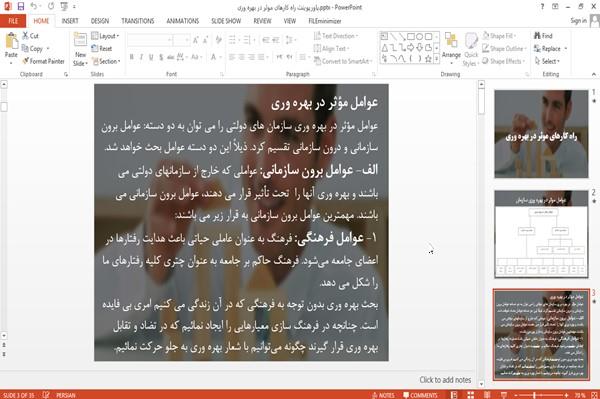
Task: Switch to Reading View icon
Action: (x=487, y=395)
